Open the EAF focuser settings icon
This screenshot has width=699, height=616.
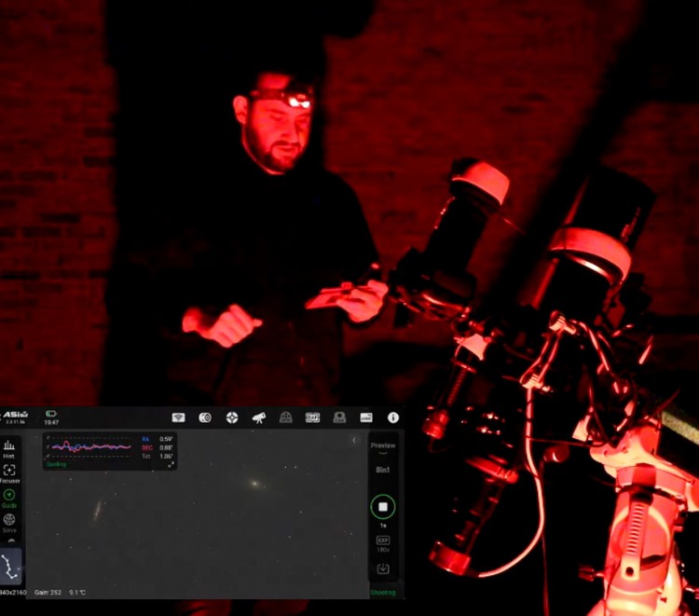pyautogui.click(x=313, y=418)
